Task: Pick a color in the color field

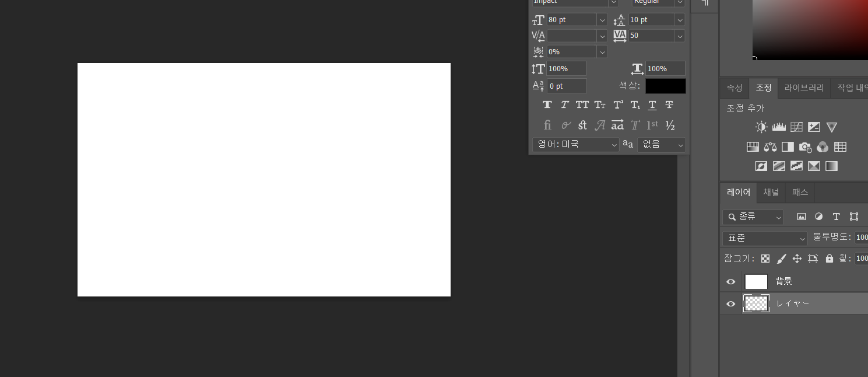Action: [x=810, y=29]
